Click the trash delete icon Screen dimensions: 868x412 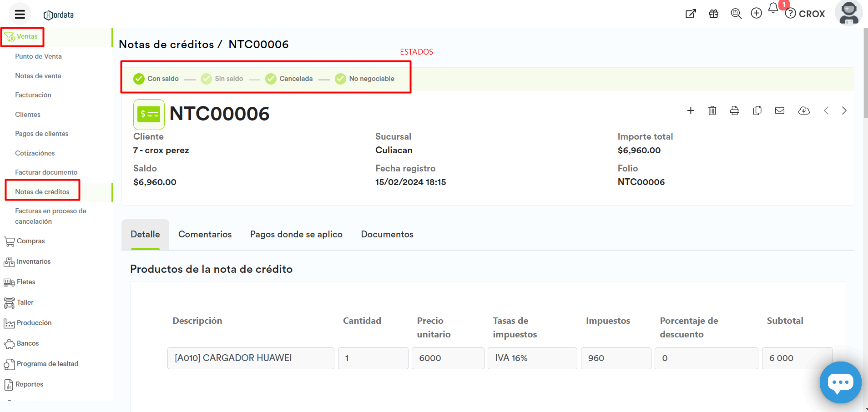click(712, 111)
